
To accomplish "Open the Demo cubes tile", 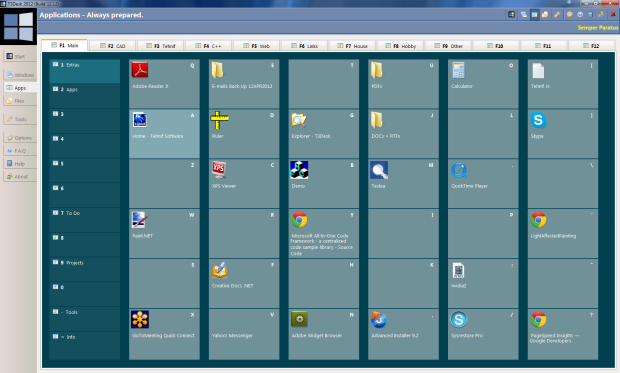I will coord(323,184).
